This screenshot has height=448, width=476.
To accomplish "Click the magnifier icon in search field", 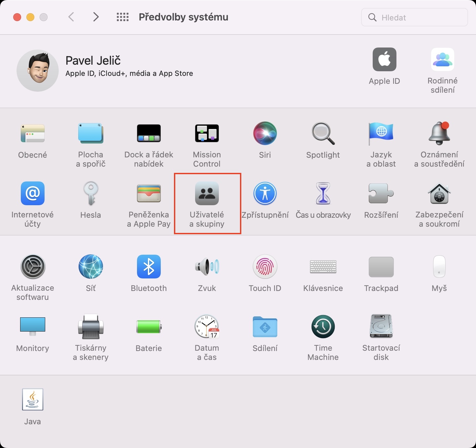I will (372, 17).
